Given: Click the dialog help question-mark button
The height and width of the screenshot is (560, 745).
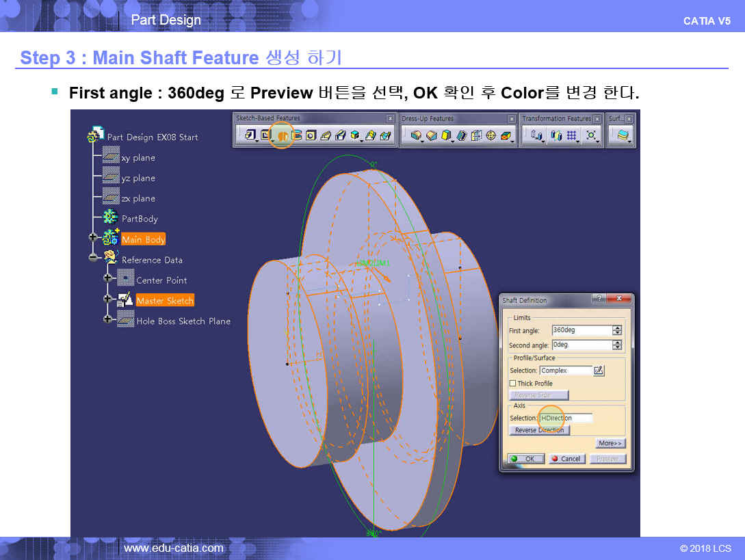Looking at the screenshot, I should [599, 298].
